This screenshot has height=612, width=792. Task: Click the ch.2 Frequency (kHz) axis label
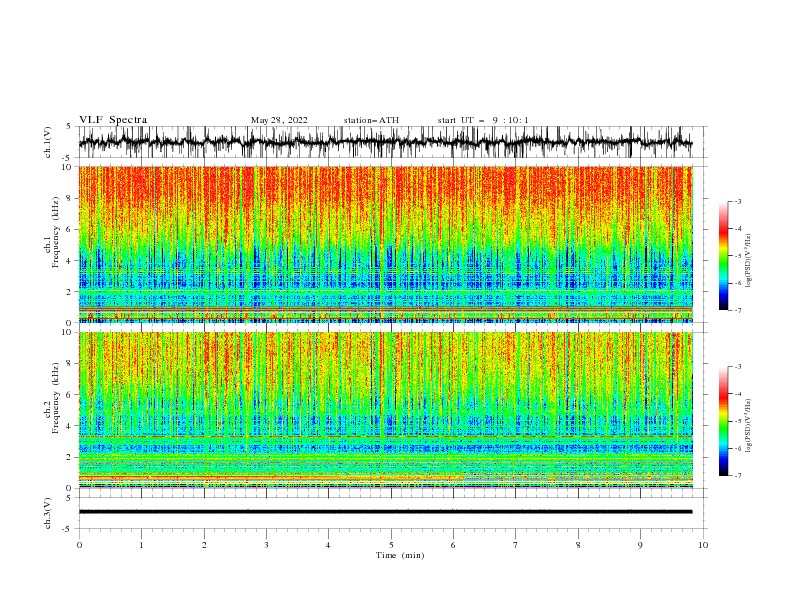pos(52,398)
